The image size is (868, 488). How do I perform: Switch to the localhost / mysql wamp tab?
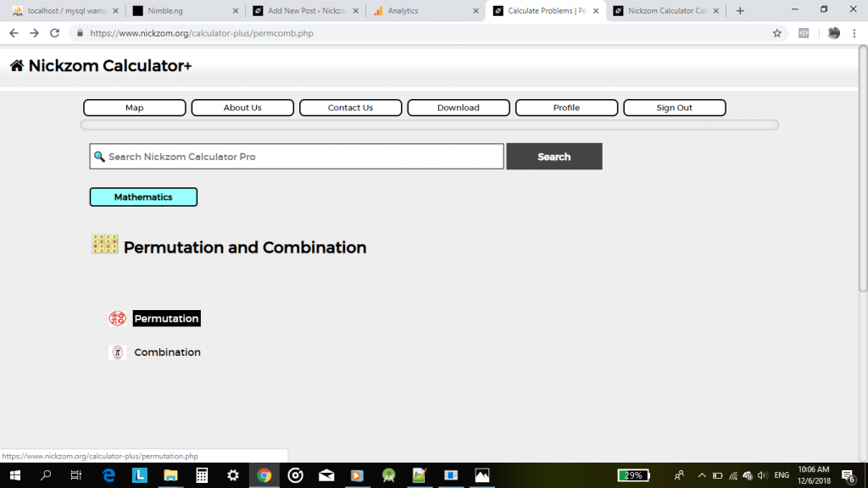click(66, 10)
